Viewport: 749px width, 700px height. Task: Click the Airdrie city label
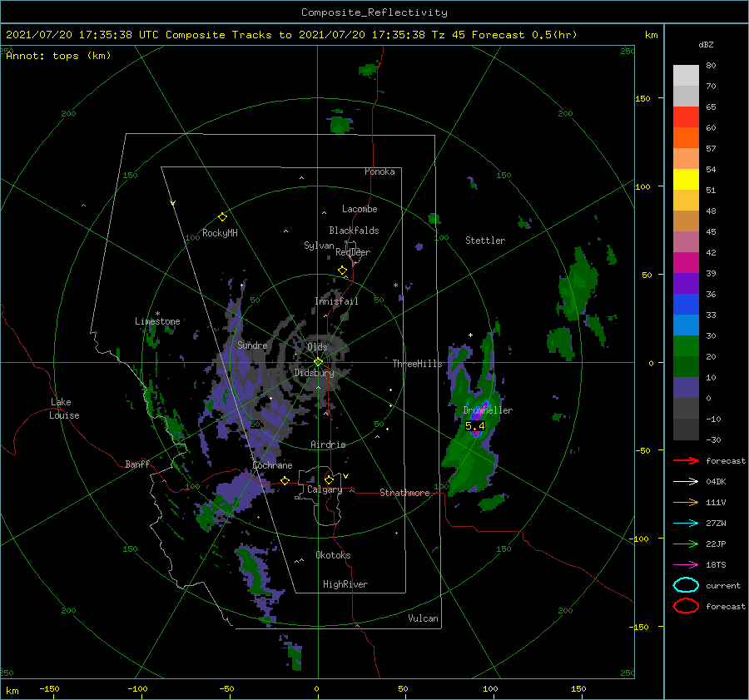click(328, 444)
